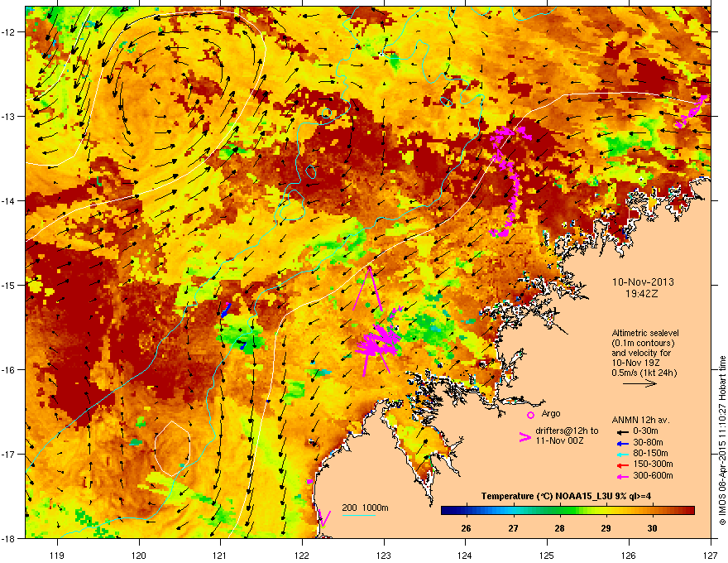This screenshot has height=563, width=728.
Task: Click the 150-300m depth label
Action: point(653,464)
